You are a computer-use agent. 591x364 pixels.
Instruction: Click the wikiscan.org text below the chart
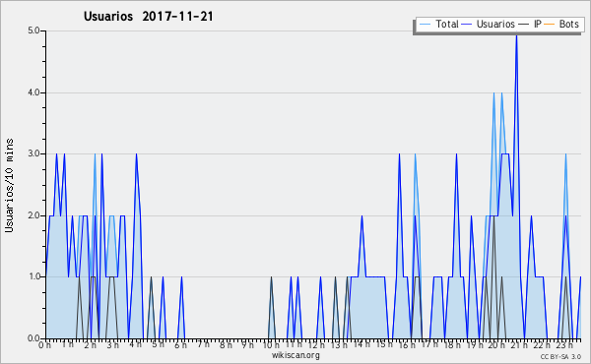pos(295,355)
